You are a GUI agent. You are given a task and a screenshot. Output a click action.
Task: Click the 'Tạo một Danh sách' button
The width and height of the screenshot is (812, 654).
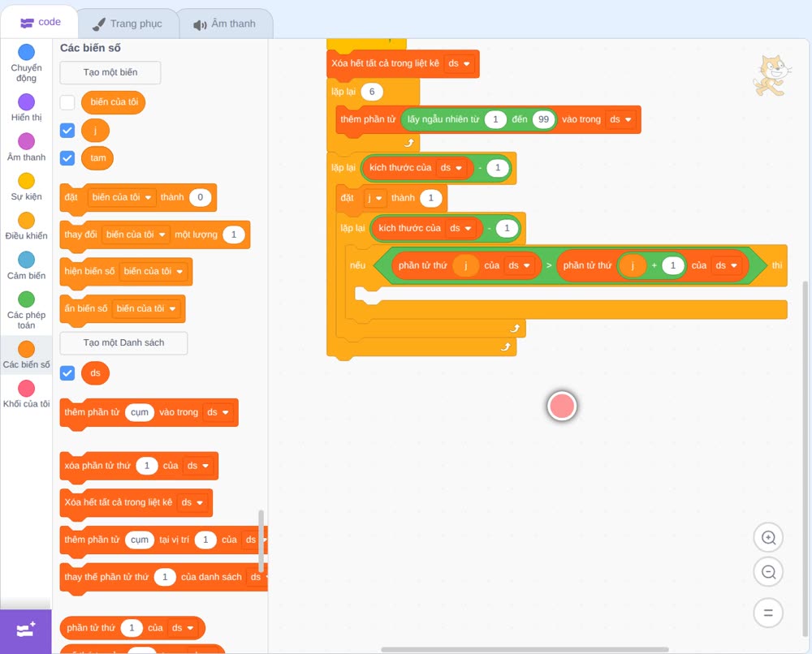[x=123, y=343]
